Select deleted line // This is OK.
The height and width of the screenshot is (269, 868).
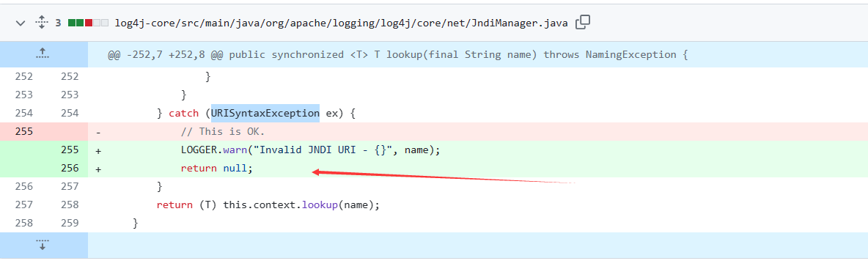[x=223, y=132]
